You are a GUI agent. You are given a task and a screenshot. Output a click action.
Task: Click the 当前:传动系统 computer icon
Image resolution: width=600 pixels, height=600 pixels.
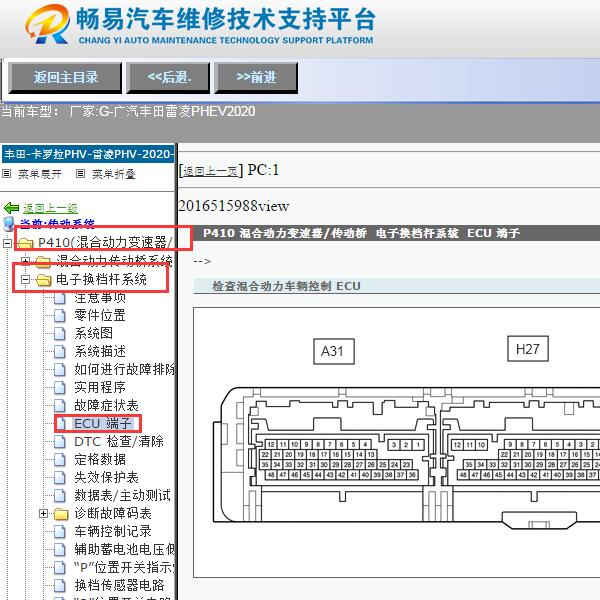8,223
